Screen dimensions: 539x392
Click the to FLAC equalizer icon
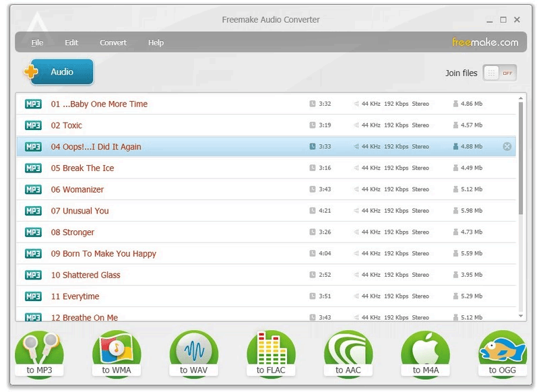pos(271,354)
